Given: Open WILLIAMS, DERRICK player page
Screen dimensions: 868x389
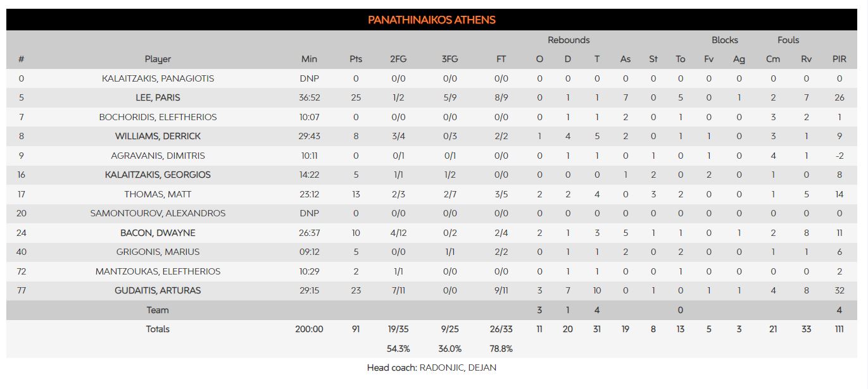Looking at the screenshot, I should [158, 136].
